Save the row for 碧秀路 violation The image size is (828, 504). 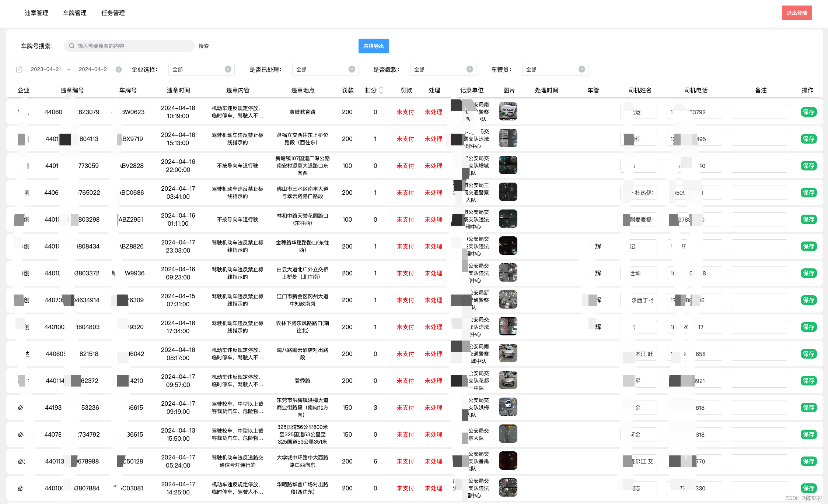(x=808, y=381)
